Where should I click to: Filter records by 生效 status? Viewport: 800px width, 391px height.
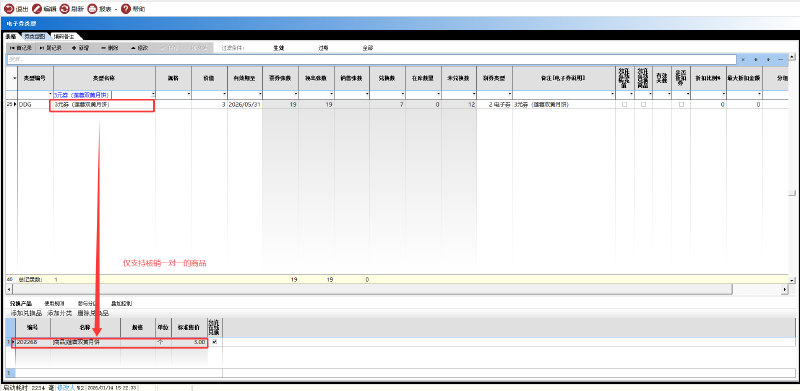tap(279, 48)
